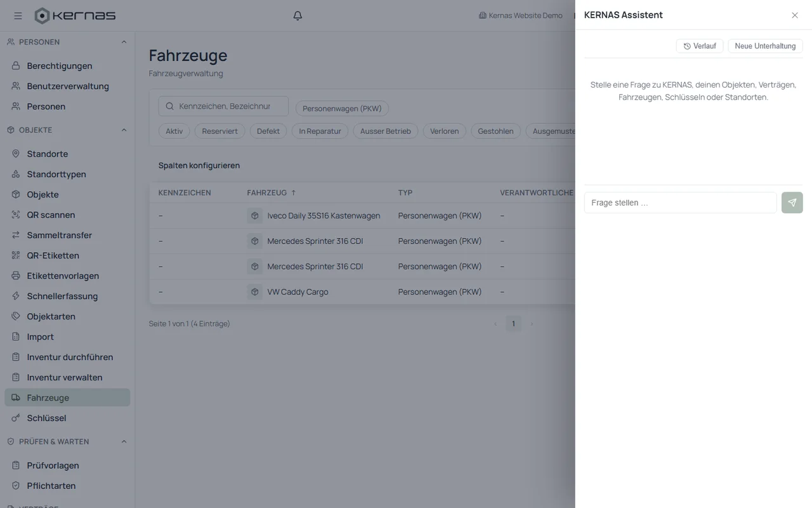This screenshot has height=508, width=812.
Task: Sort by the Fahrzeug column
Action: click(272, 192)
